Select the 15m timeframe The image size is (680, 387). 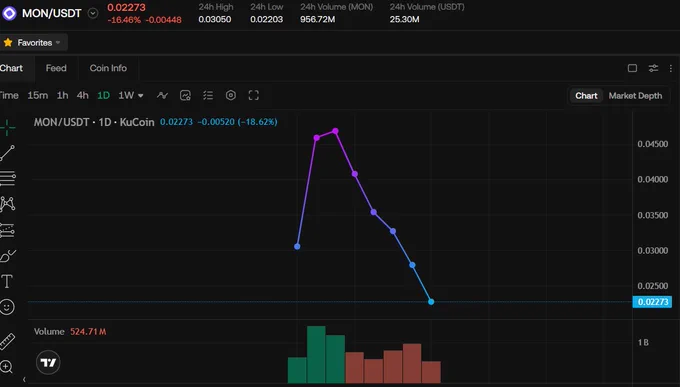38,95
